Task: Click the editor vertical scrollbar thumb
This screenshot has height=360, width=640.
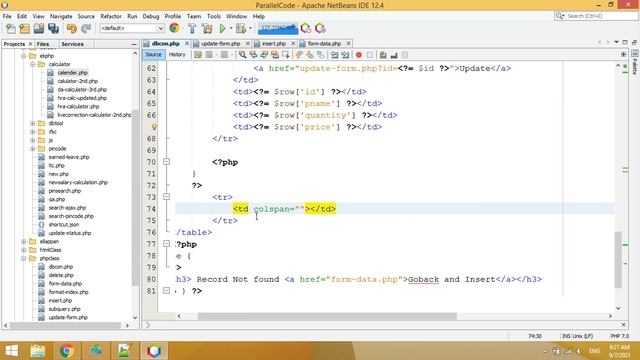Action: point(618,260)
